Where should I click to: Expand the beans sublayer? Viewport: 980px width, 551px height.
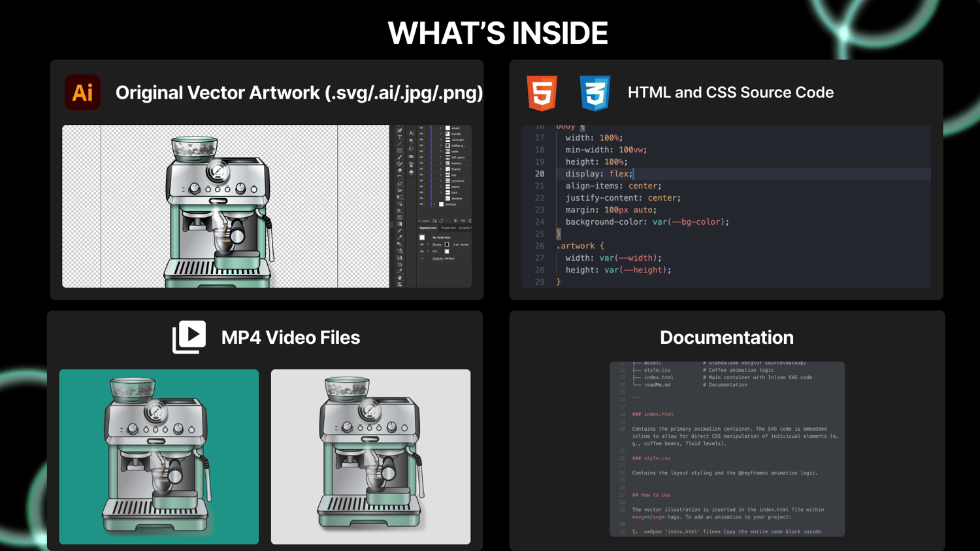click(x=442, y=187)
